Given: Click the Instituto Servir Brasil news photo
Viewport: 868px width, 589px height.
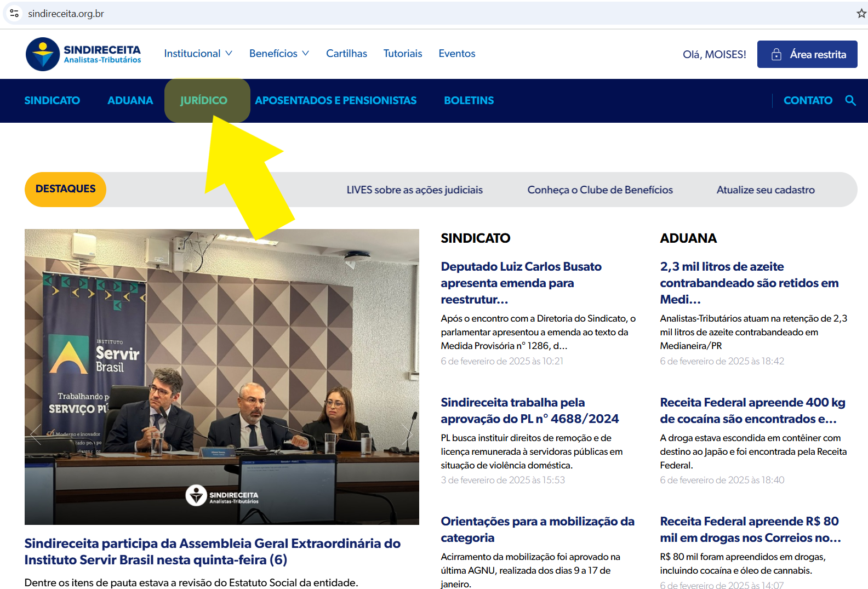Looking at the screenshot, I should pyautogui.click(x=221, y=356).
